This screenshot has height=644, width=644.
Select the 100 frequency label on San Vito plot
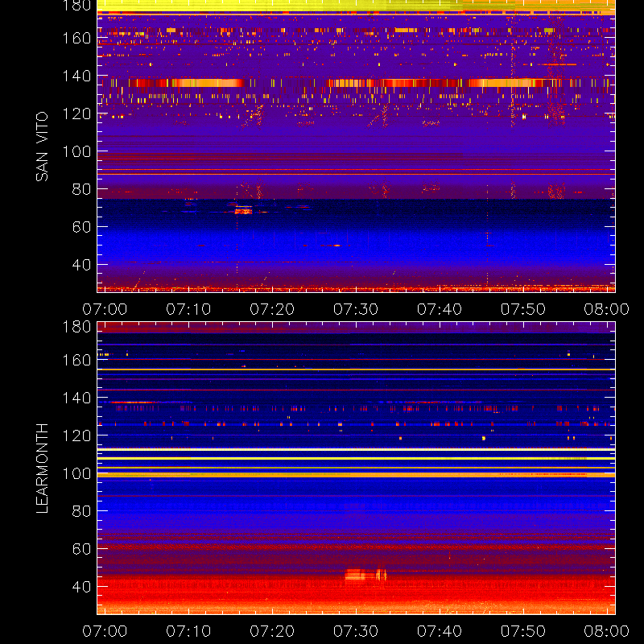click(x=76, y=151)
